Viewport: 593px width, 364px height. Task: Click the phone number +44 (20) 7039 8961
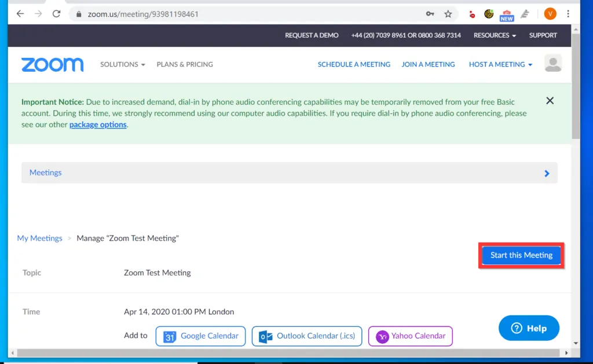[378, 35]
